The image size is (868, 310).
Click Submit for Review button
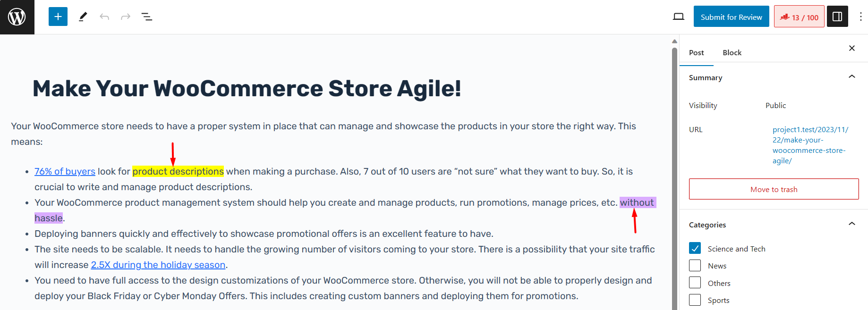click(x=731, y=17)
